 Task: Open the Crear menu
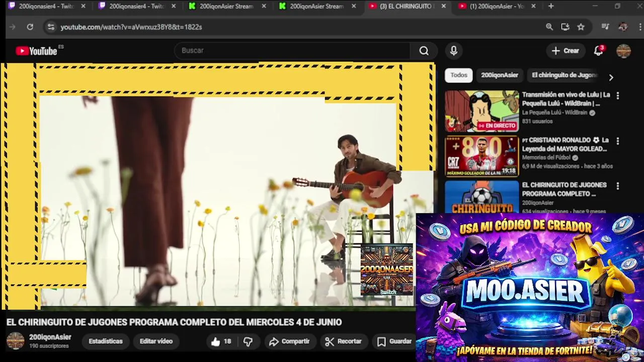pos(566,51)
